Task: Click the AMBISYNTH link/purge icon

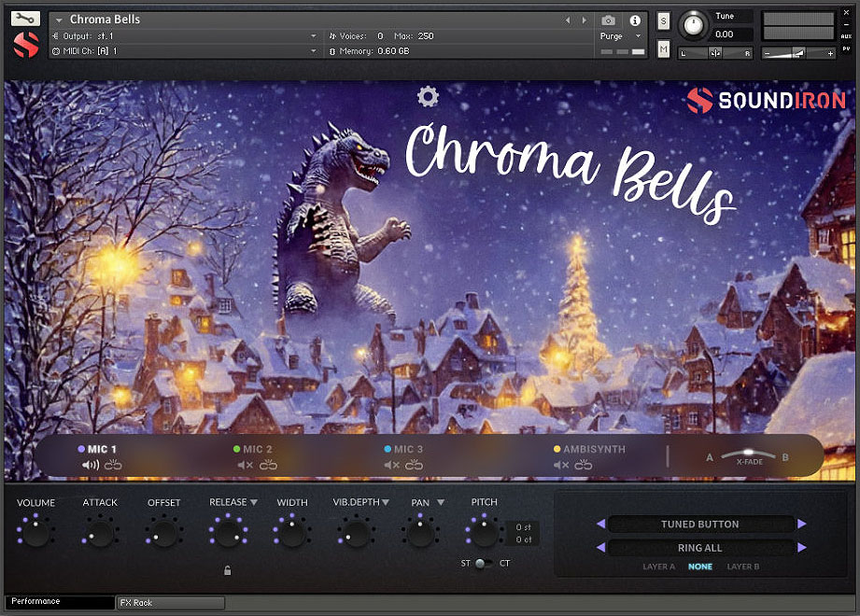Action: pyautogui.click(x=583, y=466)
